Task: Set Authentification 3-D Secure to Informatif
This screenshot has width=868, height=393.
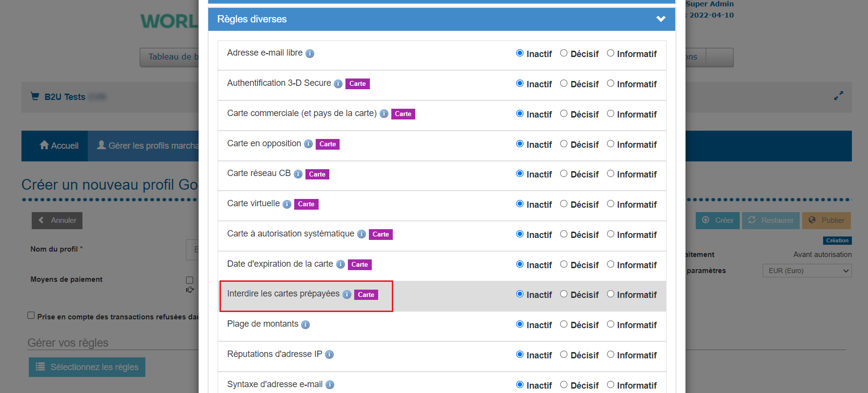Action: 610,83
